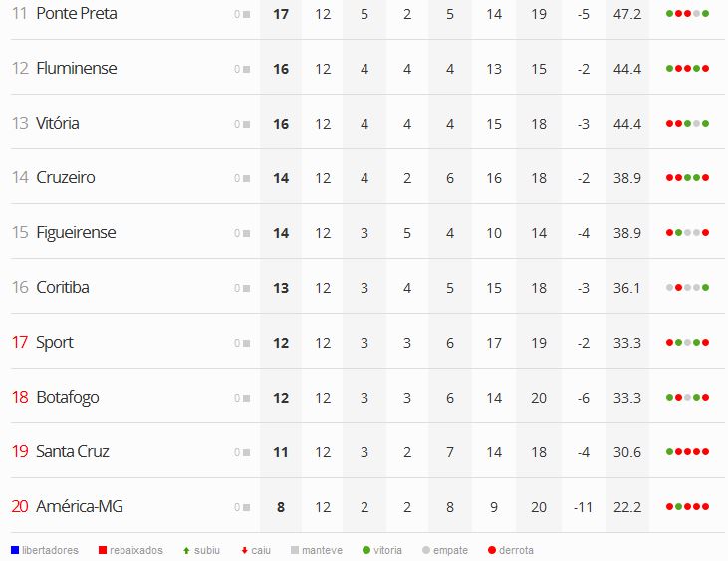The width and height of the screenshot is (728, 561).
Task: Click the gray manteve legend square
Action: tap(295, 550)
